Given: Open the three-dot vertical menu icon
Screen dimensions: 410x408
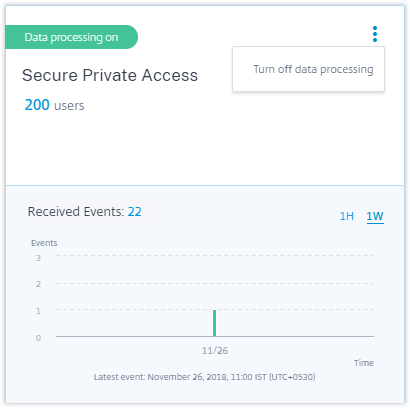Looking at the screenshot, I should [x=375, y=34].
